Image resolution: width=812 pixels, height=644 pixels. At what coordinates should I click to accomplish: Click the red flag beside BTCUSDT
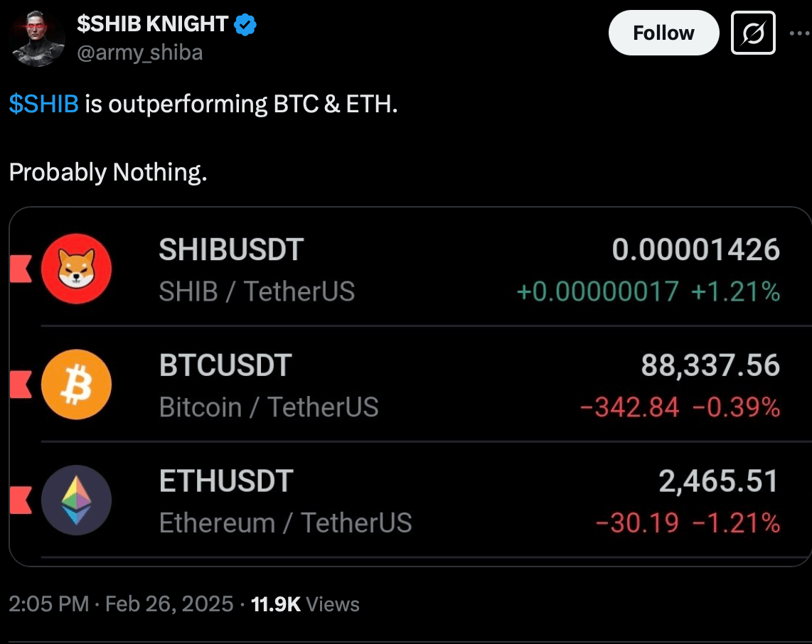21,385
